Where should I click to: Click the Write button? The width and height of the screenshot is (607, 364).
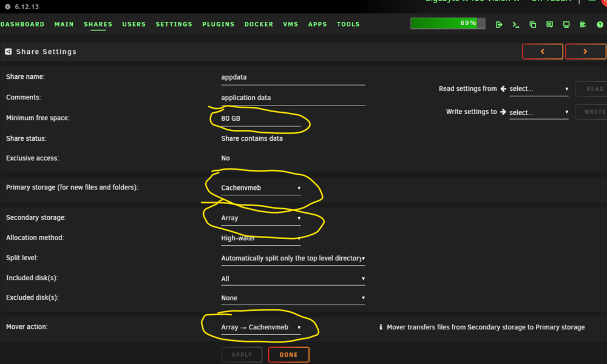[591, 112]
